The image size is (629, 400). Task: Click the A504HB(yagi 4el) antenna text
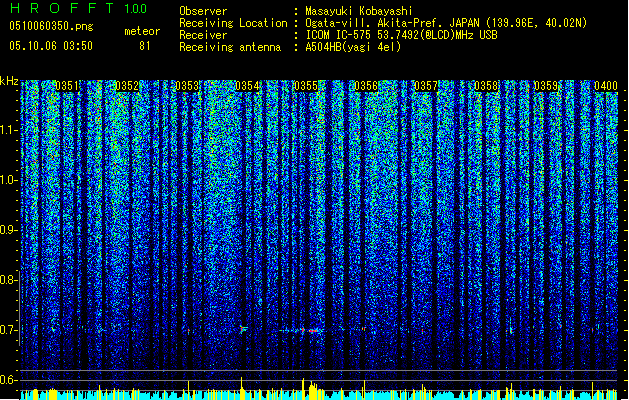[x=353, y=47]
